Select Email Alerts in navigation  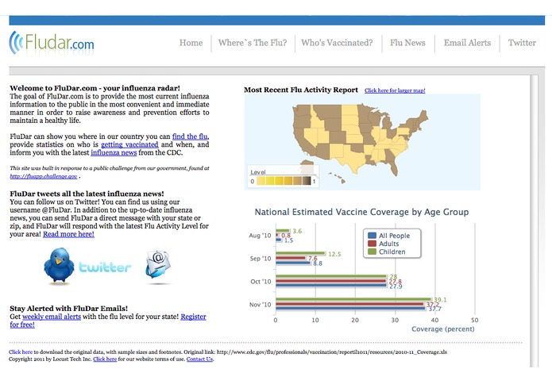click(x=467, y=43)
